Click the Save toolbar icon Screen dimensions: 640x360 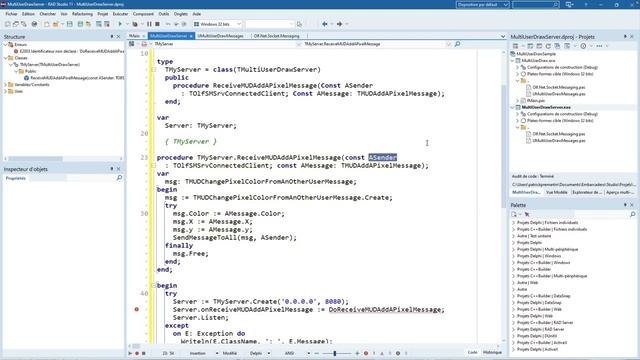(70, 24)
